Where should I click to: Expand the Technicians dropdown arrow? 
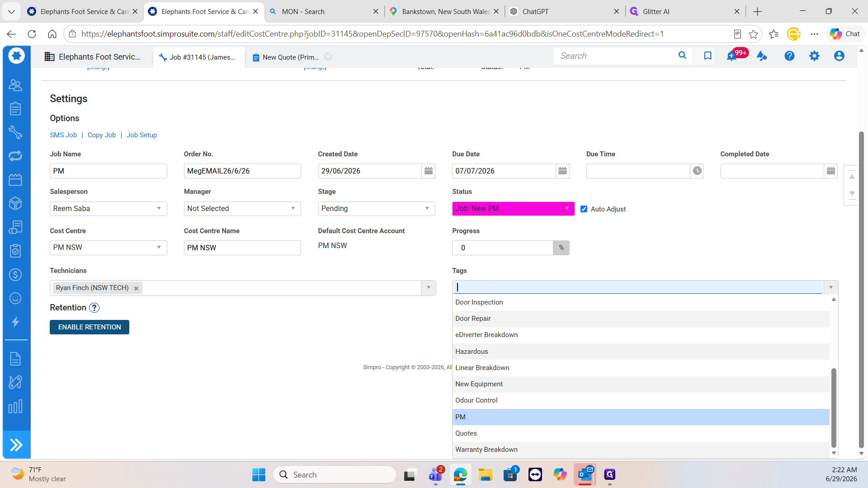(429, 288)
